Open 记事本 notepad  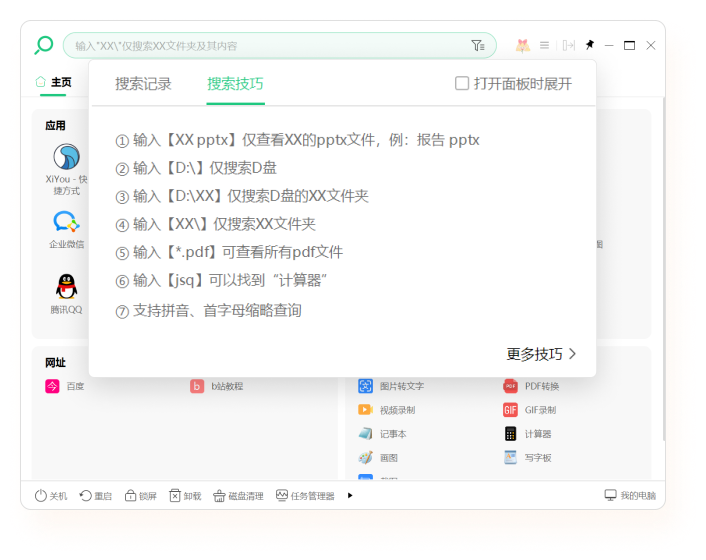point(382,434)
